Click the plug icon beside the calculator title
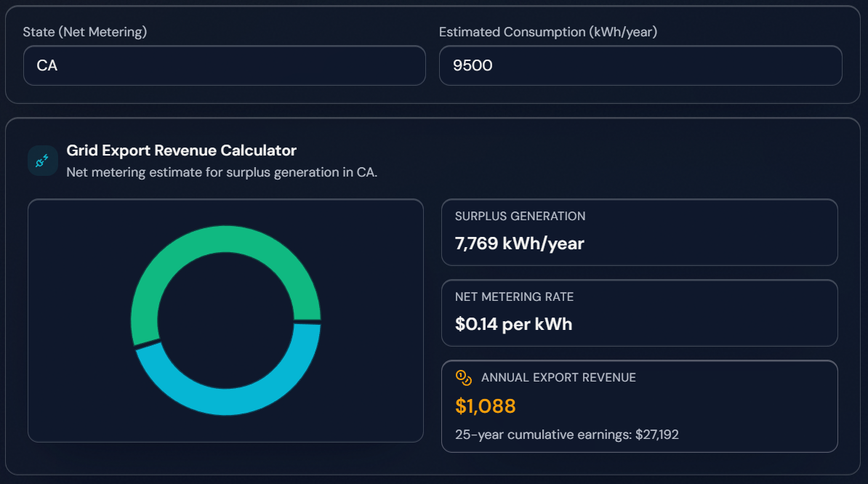 click(43, 161)
